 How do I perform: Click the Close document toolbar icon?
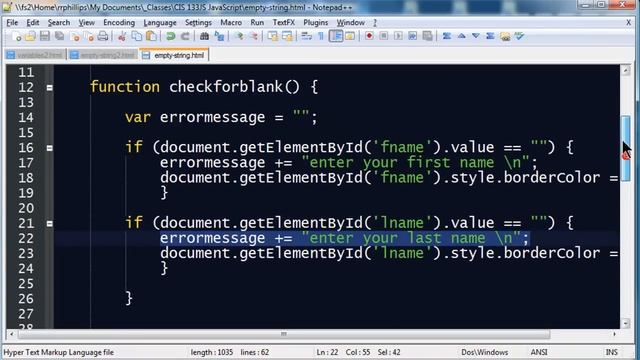[75, 36]
